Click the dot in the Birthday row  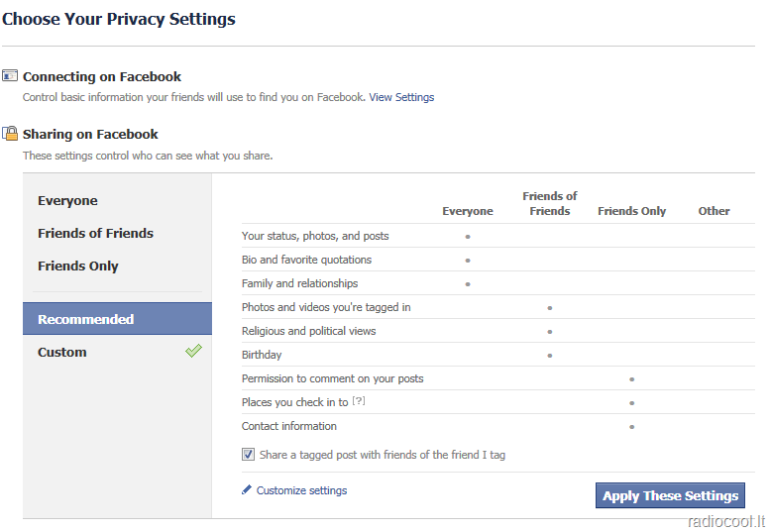click(x=550, y=355)
